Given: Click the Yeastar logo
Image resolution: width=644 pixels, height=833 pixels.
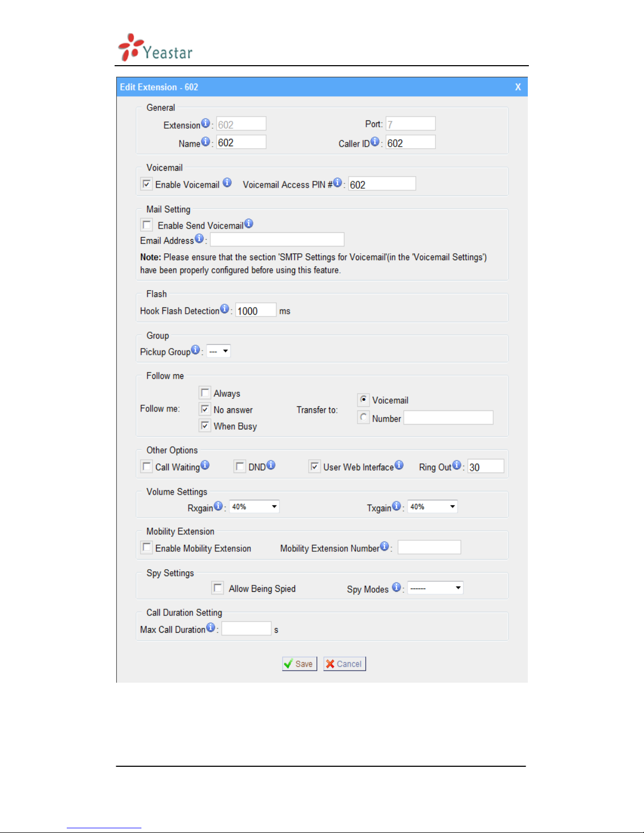Looking at the screenshot, I should [x=156, y=47].
